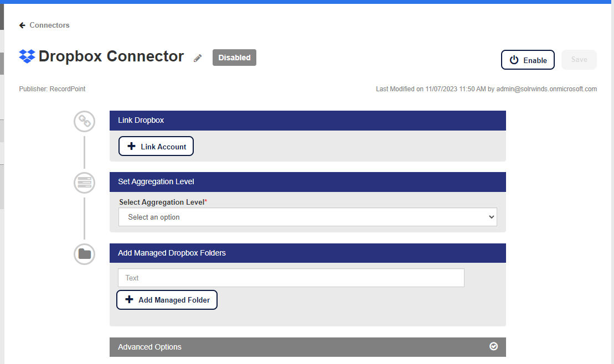Enable the Dropbox connector
Screen dimensions: 614x364
(528, 60)
